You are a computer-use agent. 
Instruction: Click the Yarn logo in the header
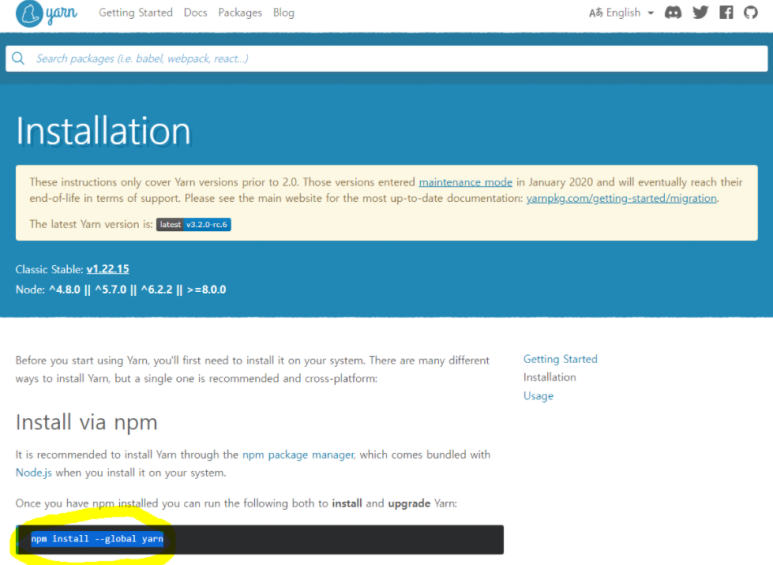pyautogui.click(x=46, y=13)
